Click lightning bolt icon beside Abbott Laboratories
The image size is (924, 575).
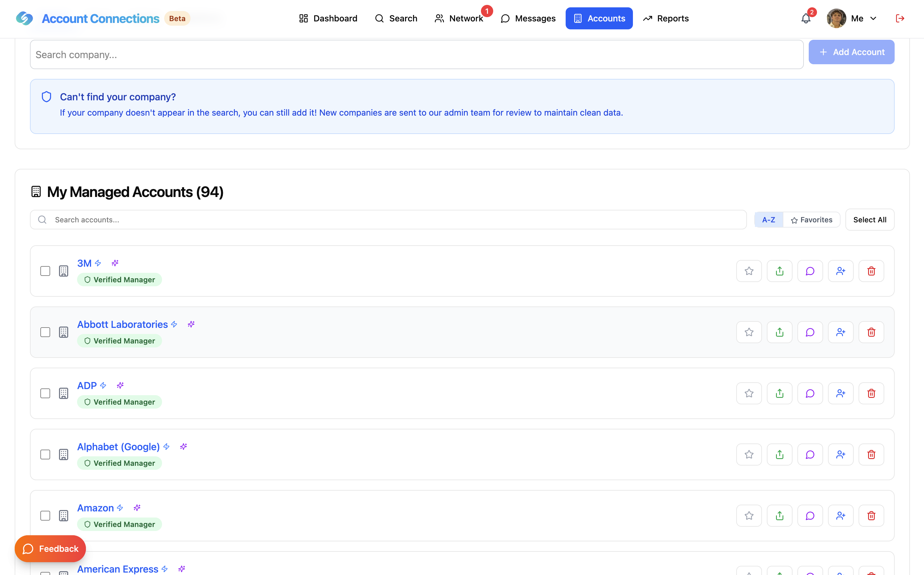click(x=174, y=324)
